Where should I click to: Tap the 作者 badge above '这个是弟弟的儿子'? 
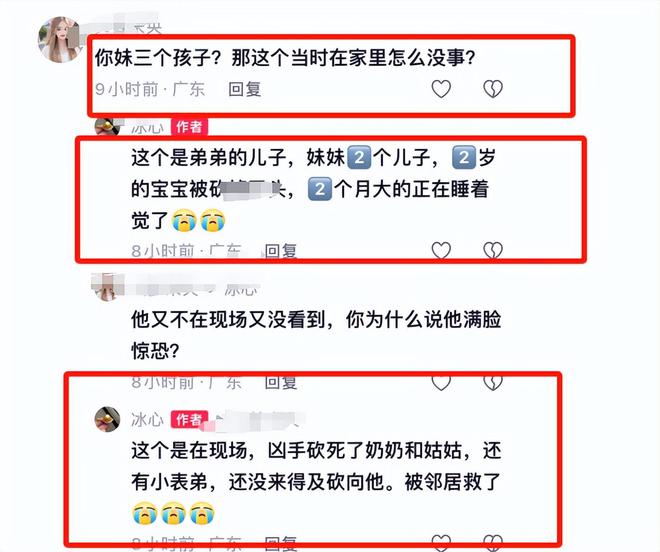click(189, 127)
